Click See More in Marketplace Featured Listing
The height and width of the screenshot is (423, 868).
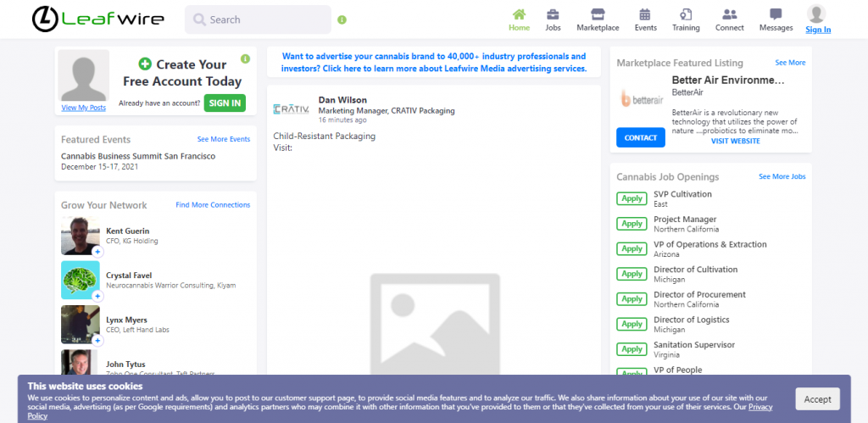point(790,63)
